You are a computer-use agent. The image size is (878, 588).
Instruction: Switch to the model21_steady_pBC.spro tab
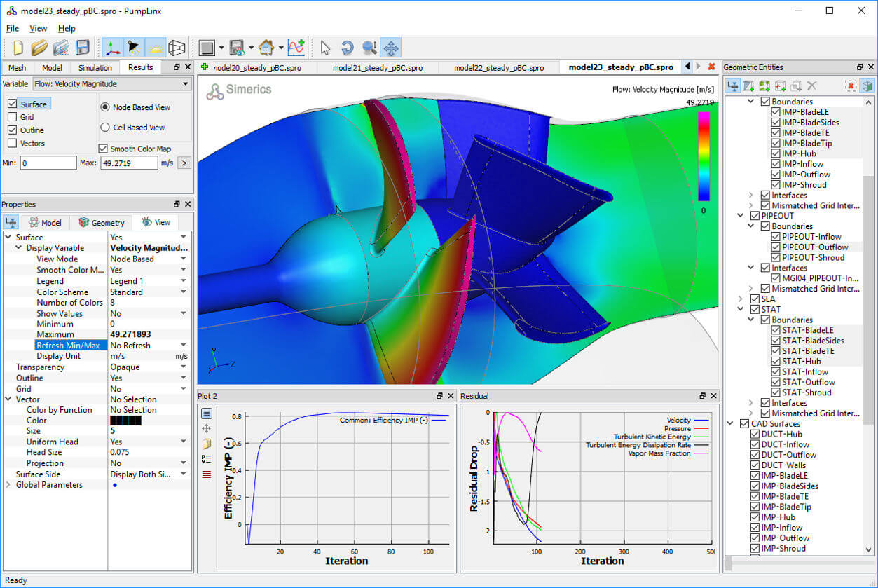click(378, 68)
